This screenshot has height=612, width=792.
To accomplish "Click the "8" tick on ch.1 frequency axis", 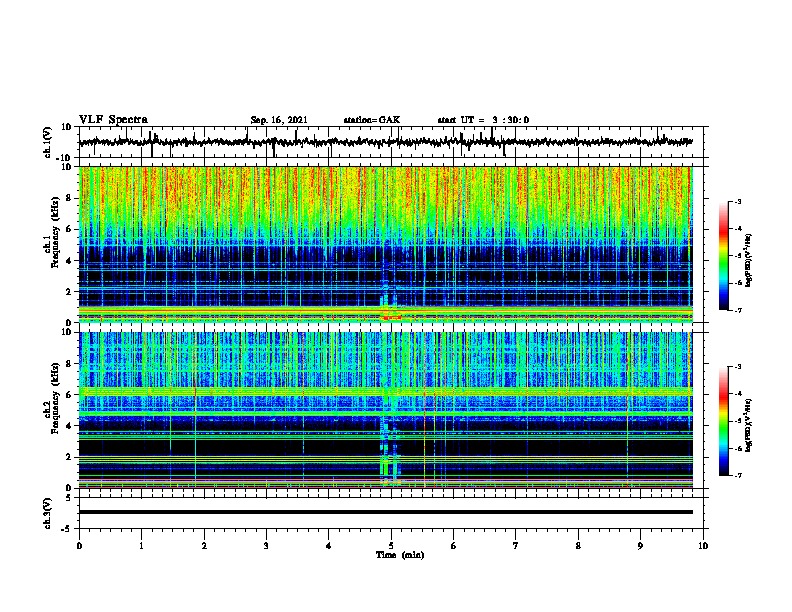I will coord(69,198).
